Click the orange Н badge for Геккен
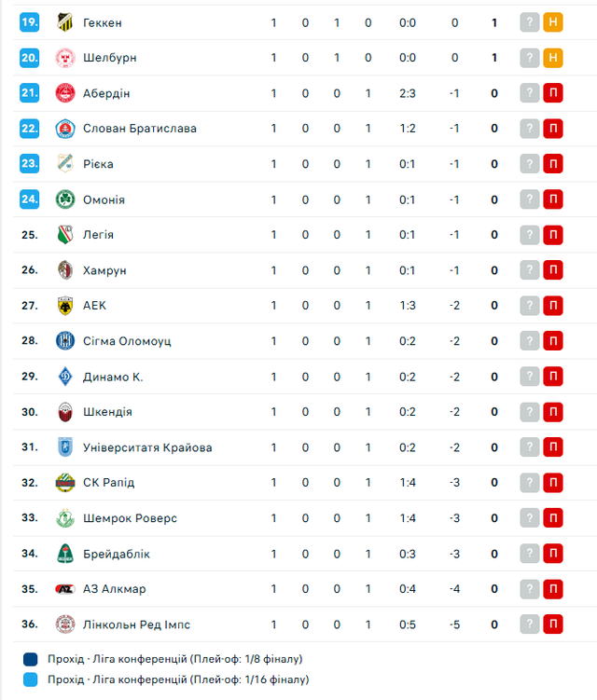The width and height of the screenshot is (597, 700). tap(553, 22)
